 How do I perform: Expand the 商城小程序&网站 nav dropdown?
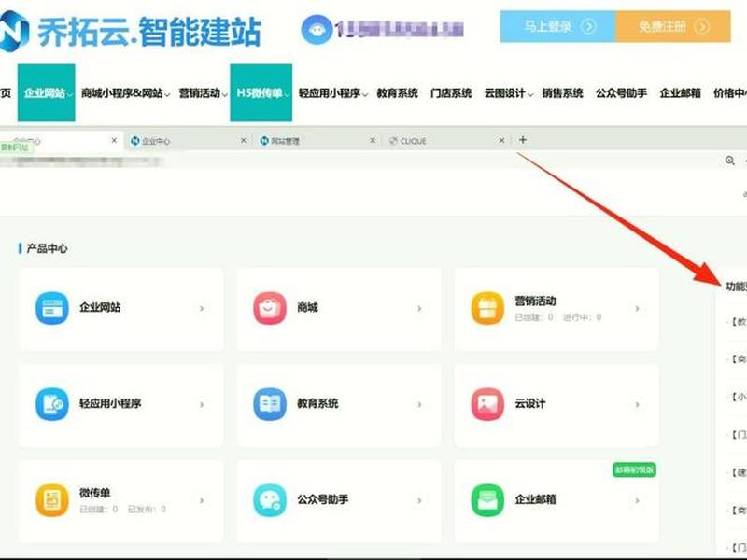167,94
